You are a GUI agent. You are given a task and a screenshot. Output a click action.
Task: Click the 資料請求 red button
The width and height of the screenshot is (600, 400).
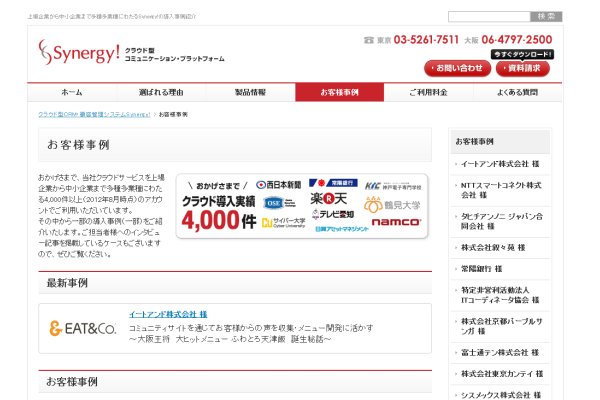(523, 69)
